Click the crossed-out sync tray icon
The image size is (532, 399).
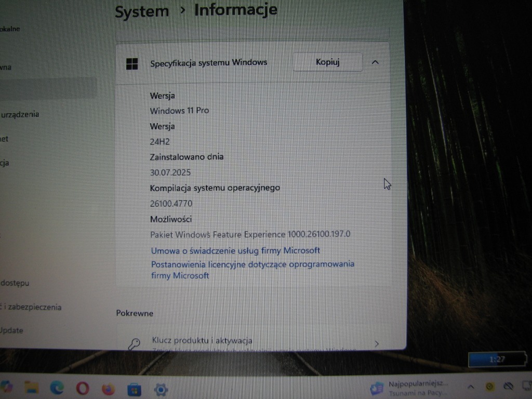508,386
